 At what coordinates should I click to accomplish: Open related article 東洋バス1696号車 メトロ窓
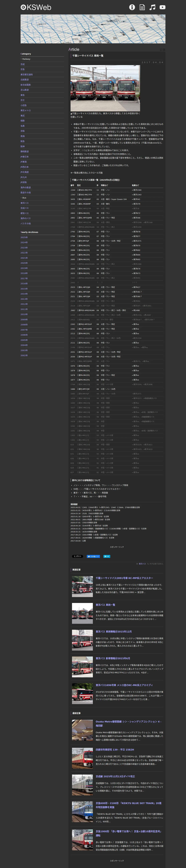(124, 685)
